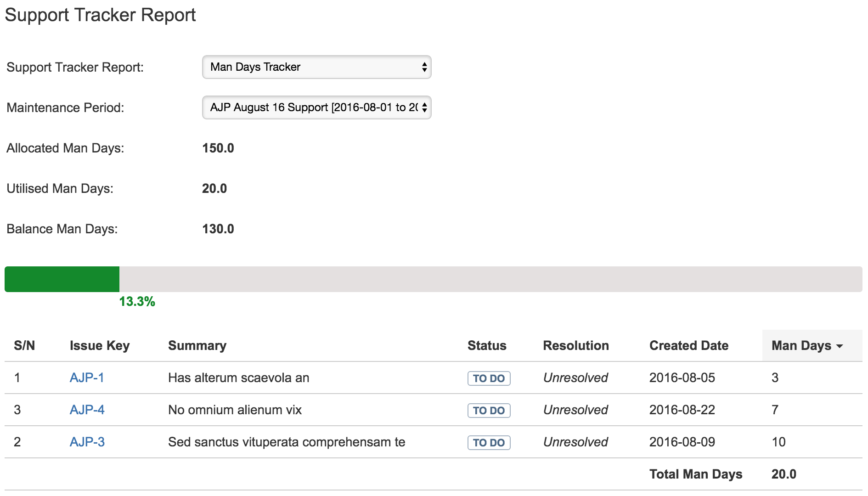The width and height of the screenshot is (868, 496).
Task: Open issue AJP-1 link
Action: click(87, 378)
